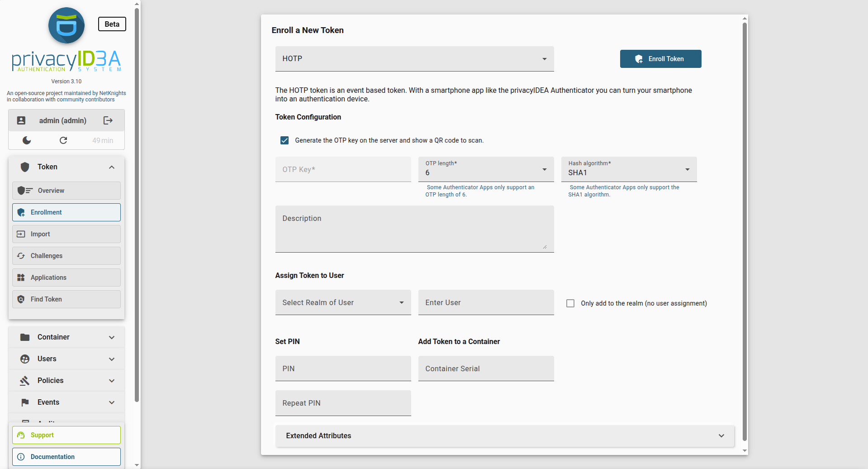Image resolution: width=868 pixels, height=469 pixels.
Task: Click the sidebar vertical scrollbar
Action: point(137,204)
